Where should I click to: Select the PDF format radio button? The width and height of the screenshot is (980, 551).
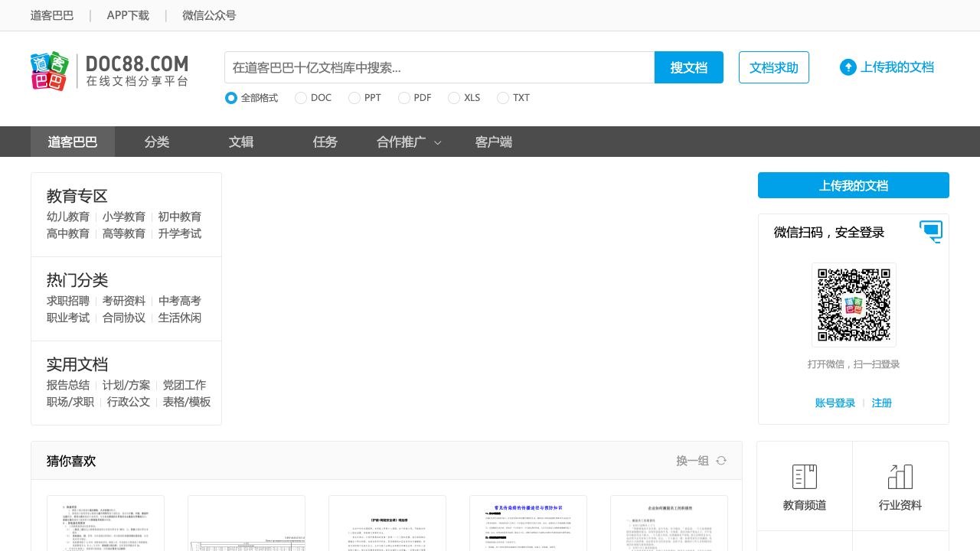tap(403, 98)
